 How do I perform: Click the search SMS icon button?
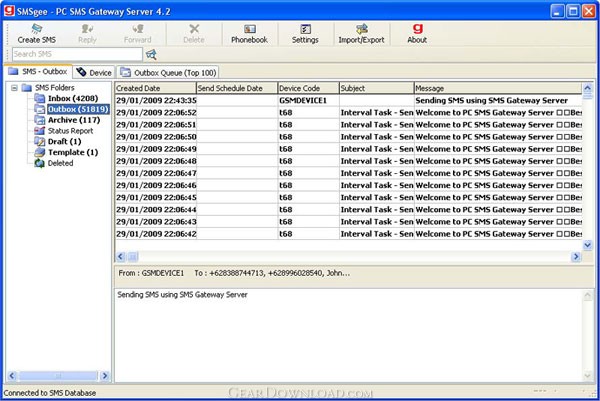click(x=151, y=54)
